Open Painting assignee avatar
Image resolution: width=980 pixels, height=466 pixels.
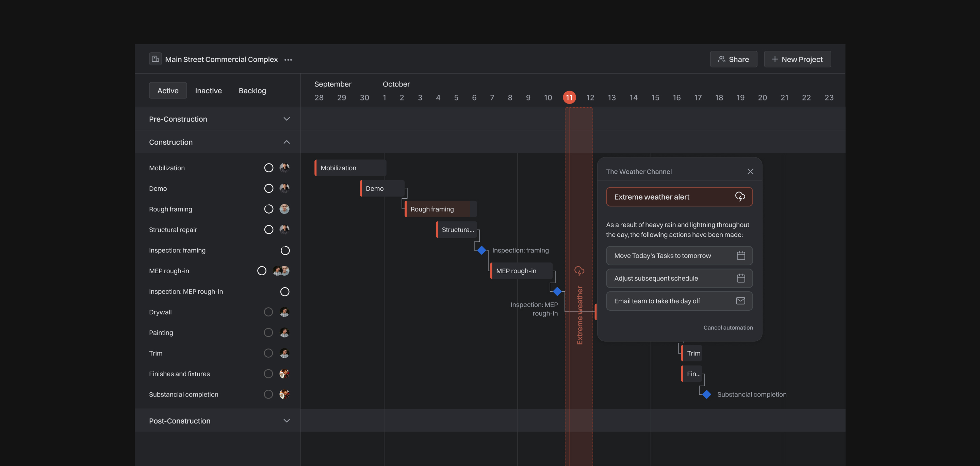[x=284, y=332]
